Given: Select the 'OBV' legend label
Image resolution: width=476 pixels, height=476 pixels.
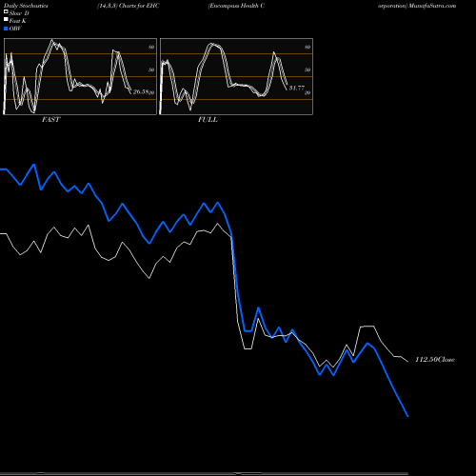Looking at the screenshot, I should pos(15,29).
